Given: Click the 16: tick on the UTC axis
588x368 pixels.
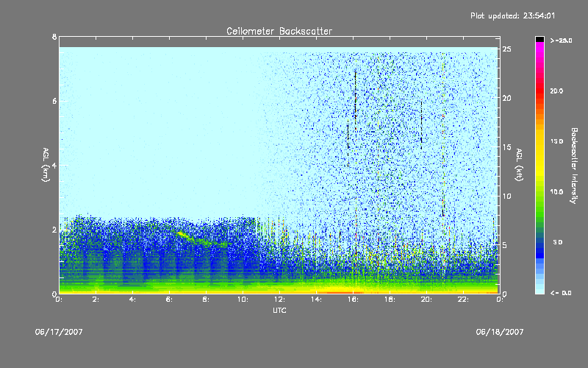Looking at the screenshot, I should pyautogui.click(x=353, y=300).
